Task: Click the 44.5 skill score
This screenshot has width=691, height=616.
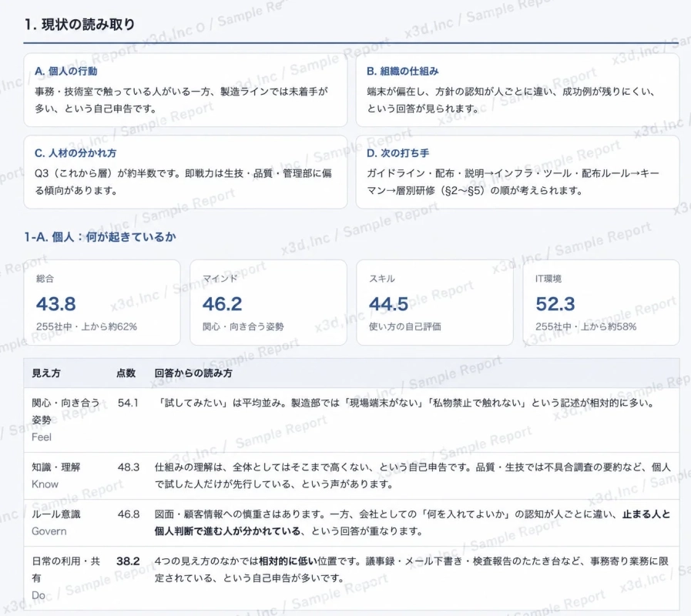Action: point(388,303)
